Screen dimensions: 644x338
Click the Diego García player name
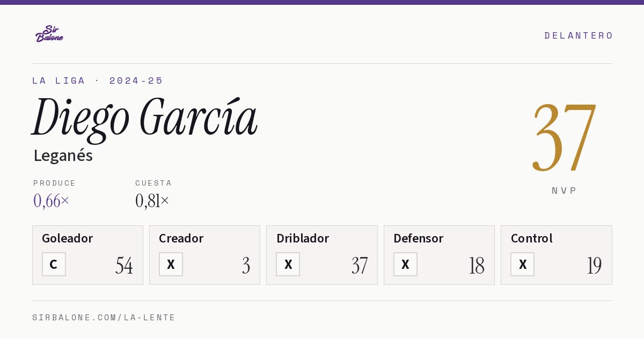click(x=145, y=118)
